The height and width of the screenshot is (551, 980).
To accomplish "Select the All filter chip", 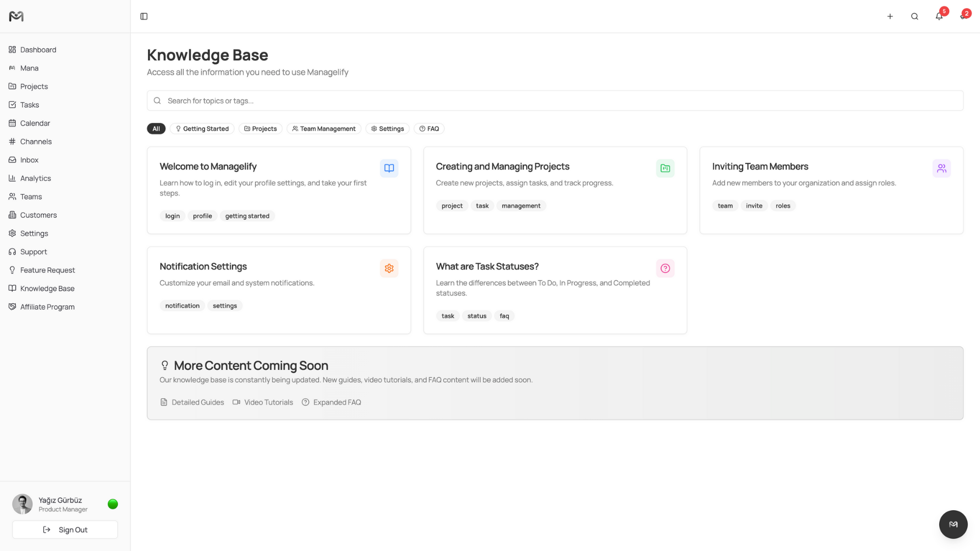I will coord(156,129).
